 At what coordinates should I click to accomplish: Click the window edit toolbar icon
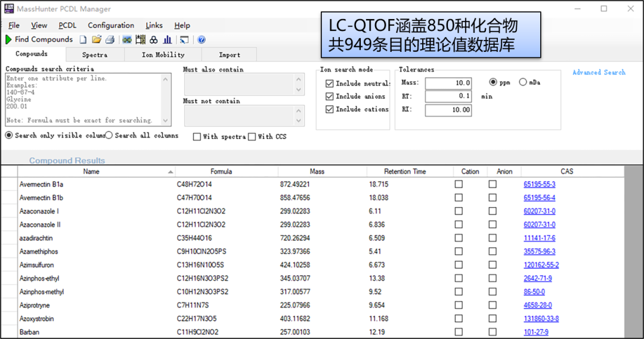click(x=184, y=39)
